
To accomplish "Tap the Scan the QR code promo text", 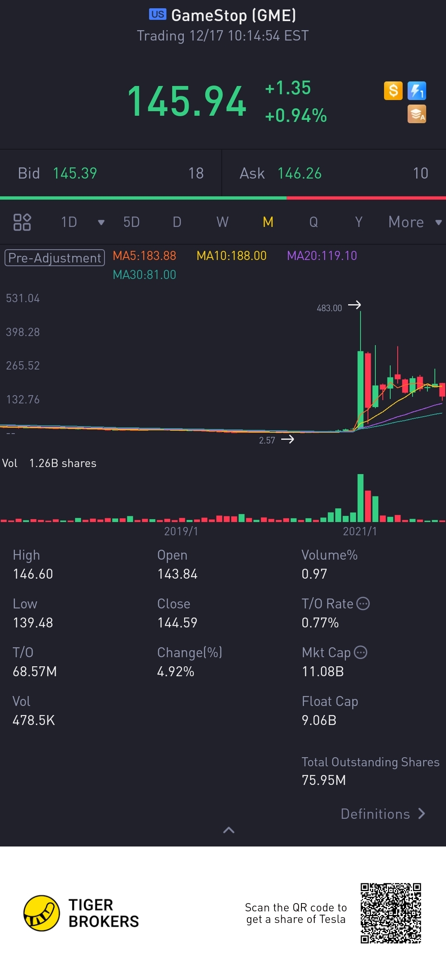I will click(x=296, y=913).
